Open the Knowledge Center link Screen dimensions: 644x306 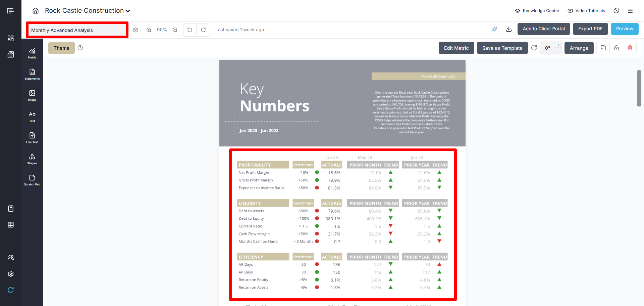click(x=537, y=11)
